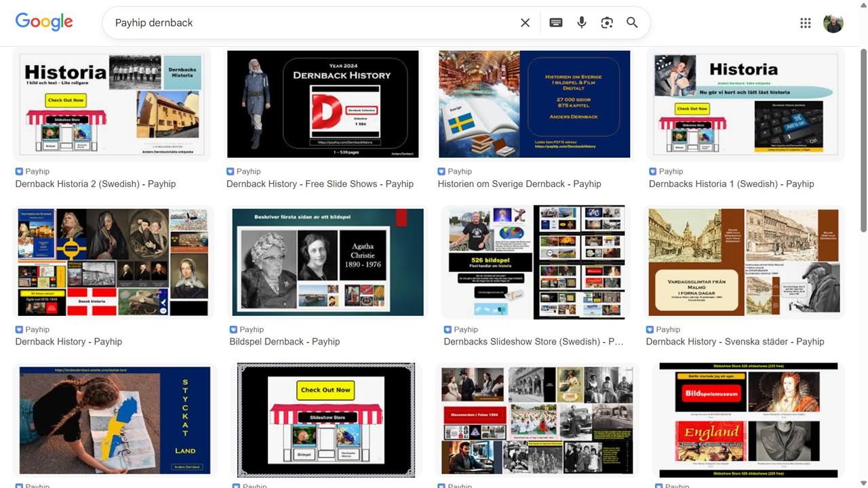Screen dimensions: 868x488
Task: Click 'Dernback Historia 2 (Swedish) - Payhip' title
Action: (96, 184)
